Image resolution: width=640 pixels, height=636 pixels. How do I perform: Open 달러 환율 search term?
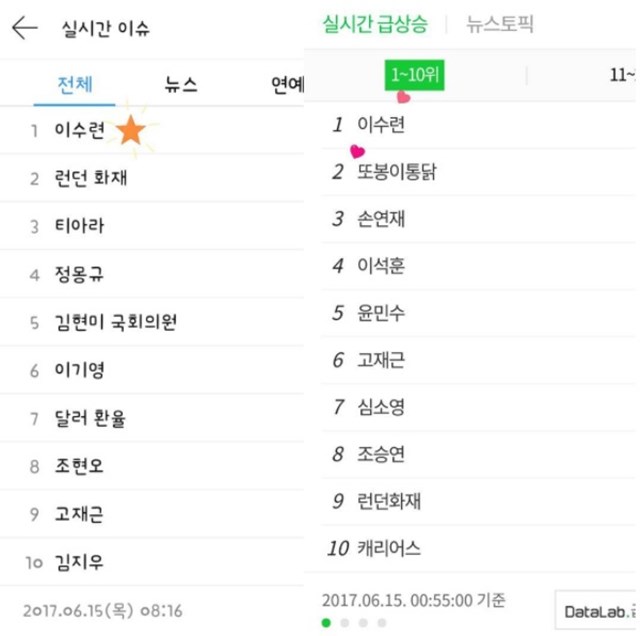(x=91, y=418)
